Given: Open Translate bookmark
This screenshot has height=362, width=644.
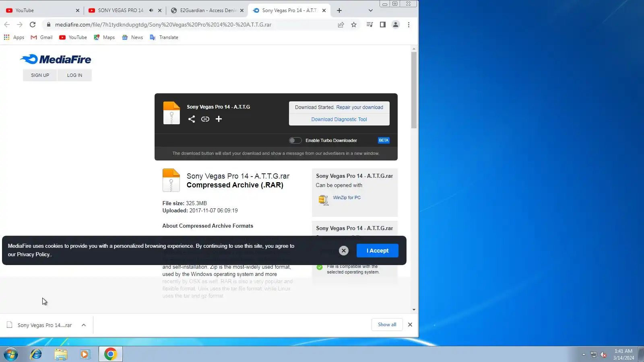Looking at the screenshot, I should tap(164, 37).
